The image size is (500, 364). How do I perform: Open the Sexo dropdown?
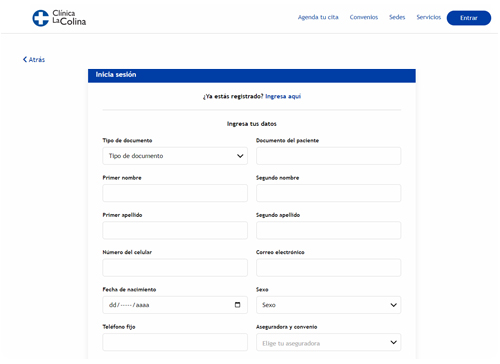click(x=329, y=305)
